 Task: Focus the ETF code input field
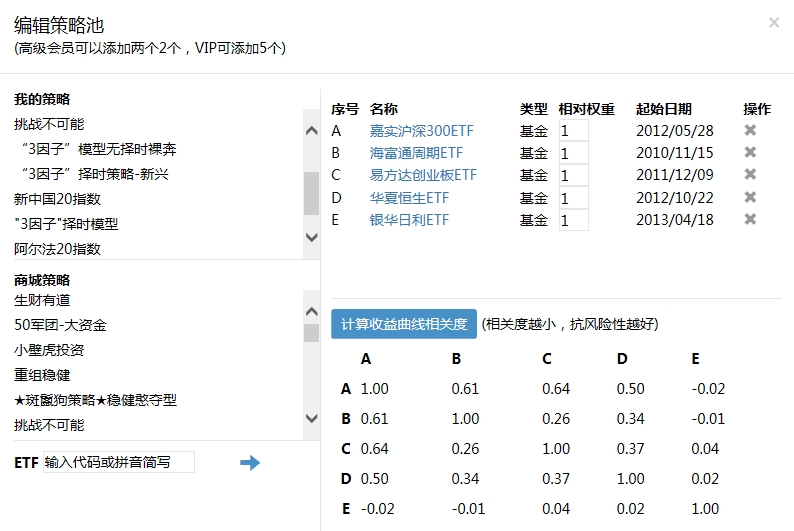click(118, 462)
